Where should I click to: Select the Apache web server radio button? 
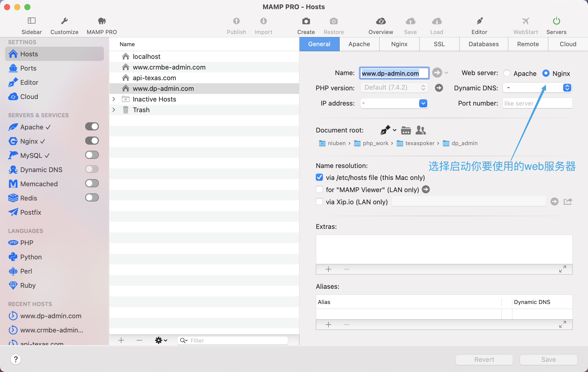[507, 73]
